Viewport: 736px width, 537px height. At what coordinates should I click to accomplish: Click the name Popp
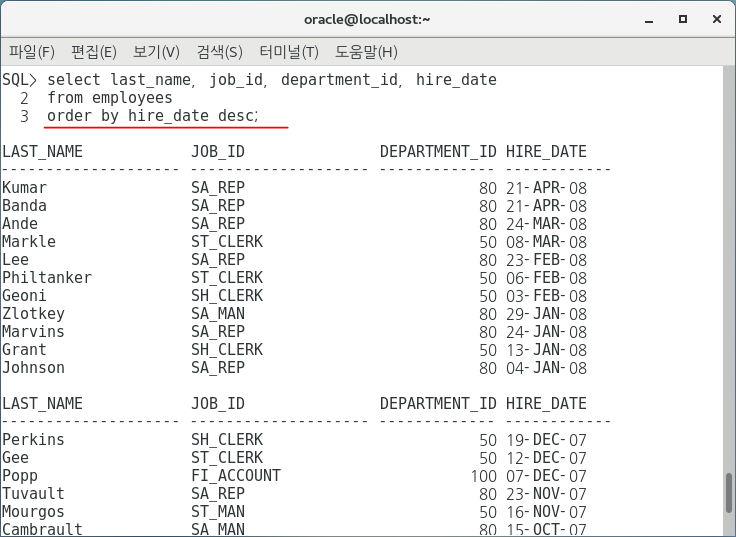click(20, 476)
